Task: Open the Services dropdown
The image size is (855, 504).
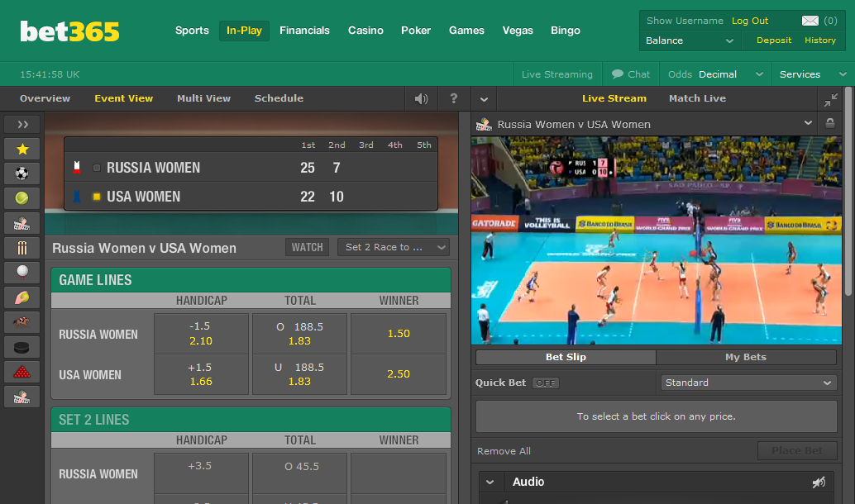Action: 813,74
